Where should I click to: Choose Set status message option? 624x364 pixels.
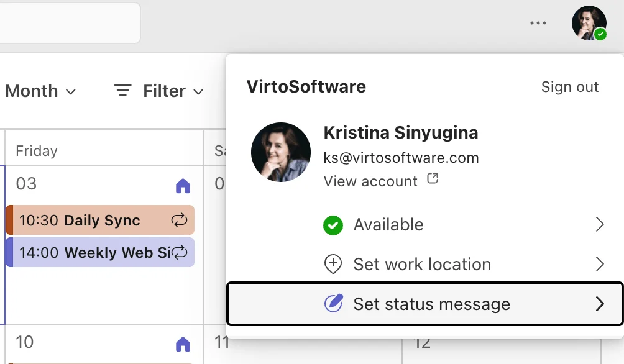point(424,304)
